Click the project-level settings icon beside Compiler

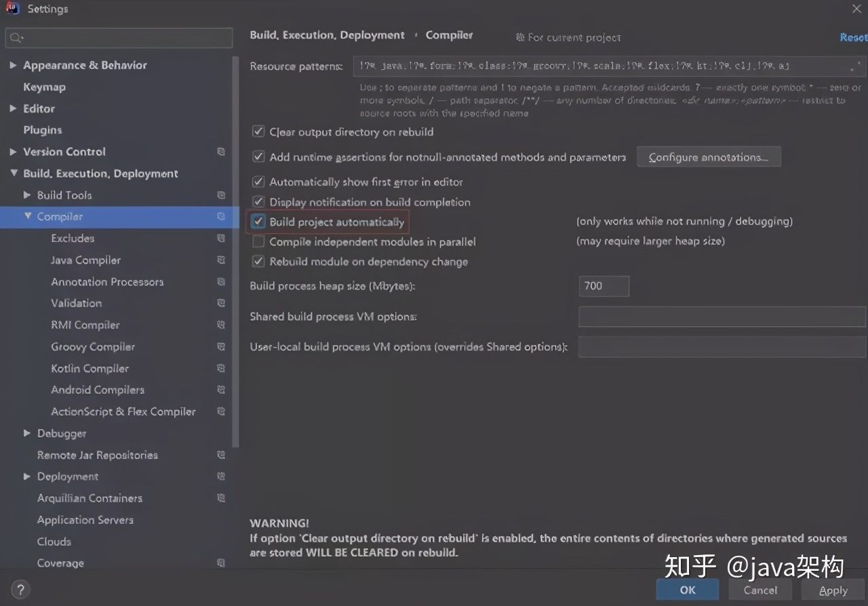point(220,216)
